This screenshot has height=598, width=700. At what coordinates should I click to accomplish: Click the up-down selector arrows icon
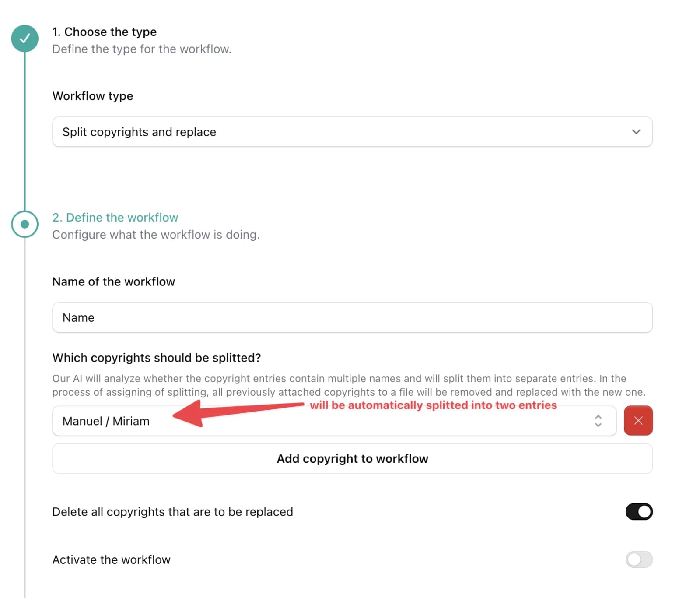pos(598,421)
